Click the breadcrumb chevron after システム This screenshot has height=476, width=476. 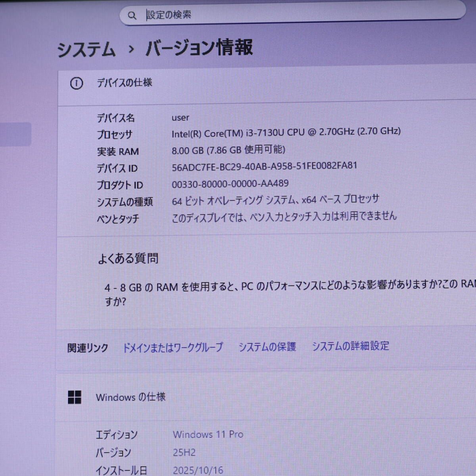(x=131, y=49)
